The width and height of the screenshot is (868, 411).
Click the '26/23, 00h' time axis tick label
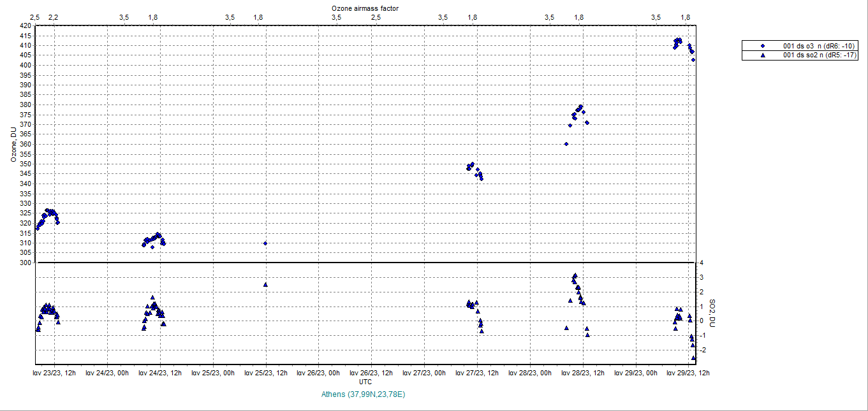pyautogui.click(x=320, y=373)
